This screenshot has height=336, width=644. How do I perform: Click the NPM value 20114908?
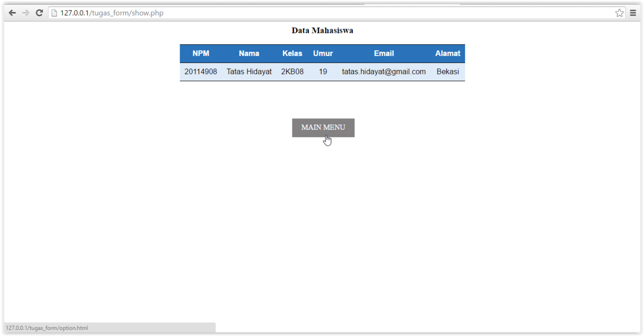click(201, 72)
